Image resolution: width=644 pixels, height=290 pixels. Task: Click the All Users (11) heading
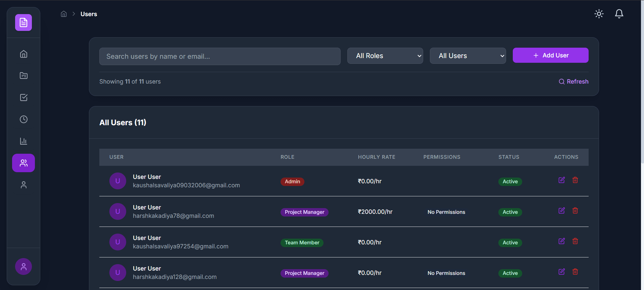point(123,123)
